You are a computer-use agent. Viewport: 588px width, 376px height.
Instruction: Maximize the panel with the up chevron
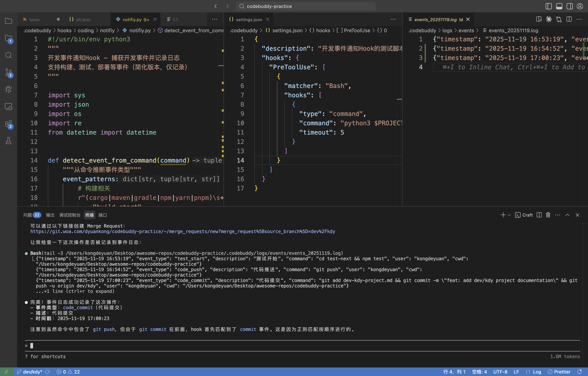[x=567, y=215]
